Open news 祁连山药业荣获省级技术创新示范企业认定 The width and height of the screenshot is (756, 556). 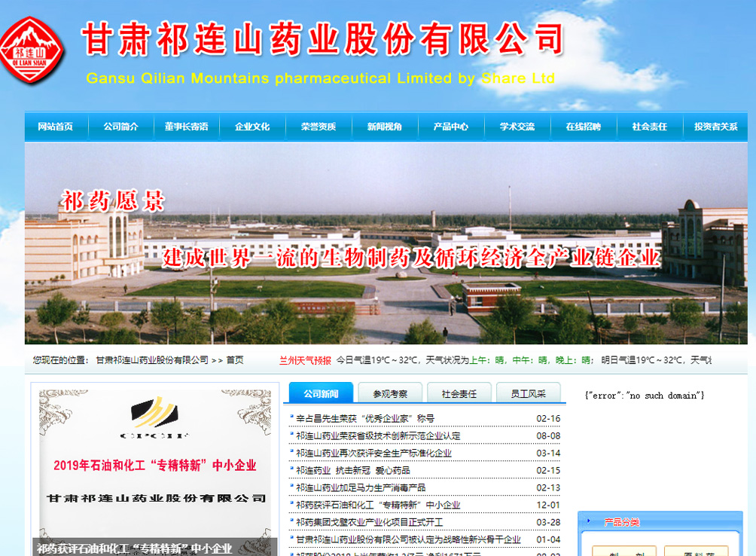coord(377,436)
